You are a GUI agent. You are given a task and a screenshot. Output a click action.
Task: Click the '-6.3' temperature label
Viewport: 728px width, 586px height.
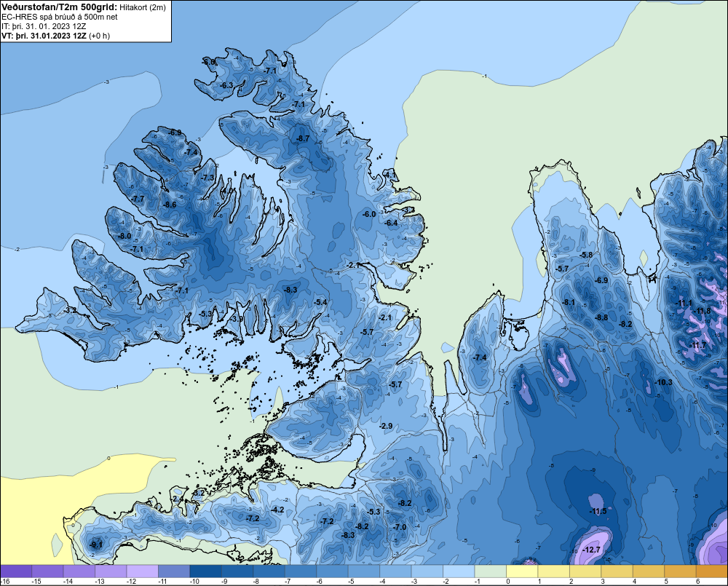(x=226, y=85)
